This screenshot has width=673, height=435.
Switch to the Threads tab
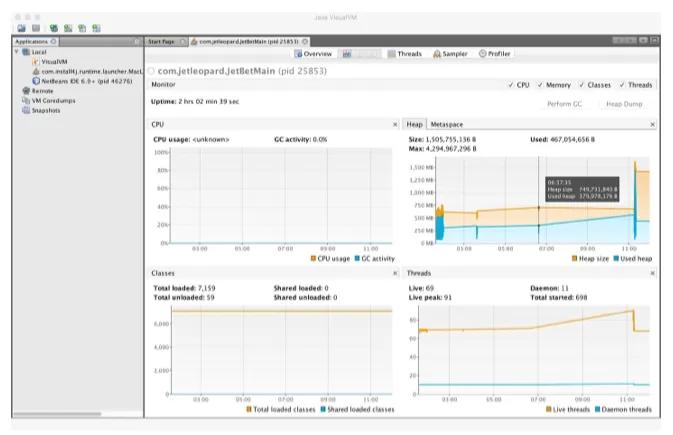pyautogui.click(x=405, y=54)
